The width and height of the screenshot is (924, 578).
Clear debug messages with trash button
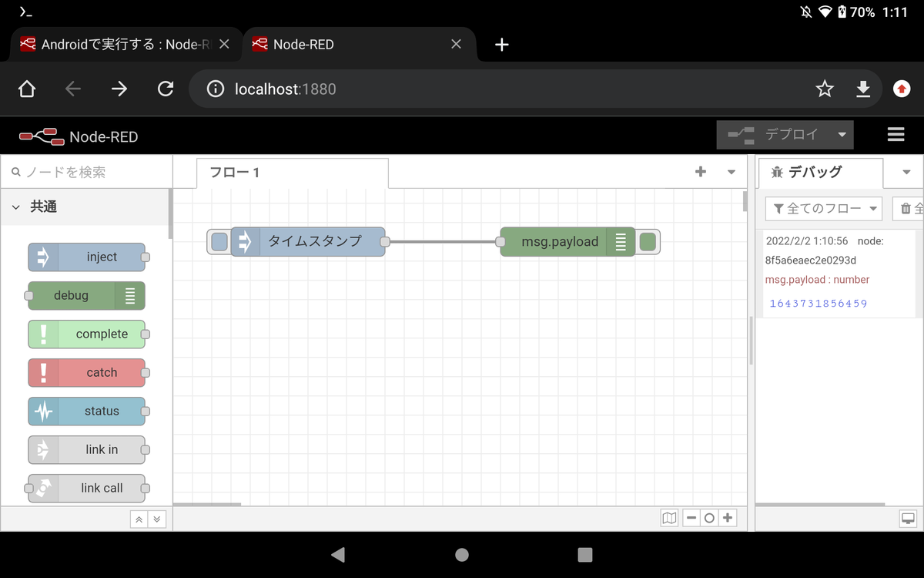909,209
